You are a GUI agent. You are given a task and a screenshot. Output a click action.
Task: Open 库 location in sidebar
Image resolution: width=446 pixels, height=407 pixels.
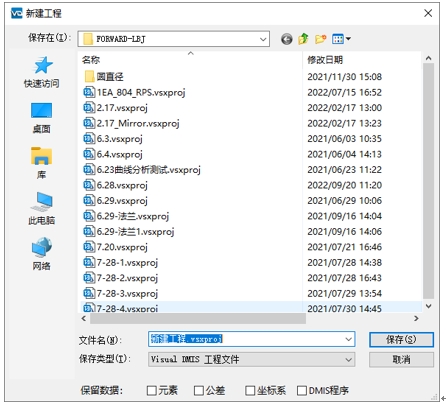click(x=41, y=163)
